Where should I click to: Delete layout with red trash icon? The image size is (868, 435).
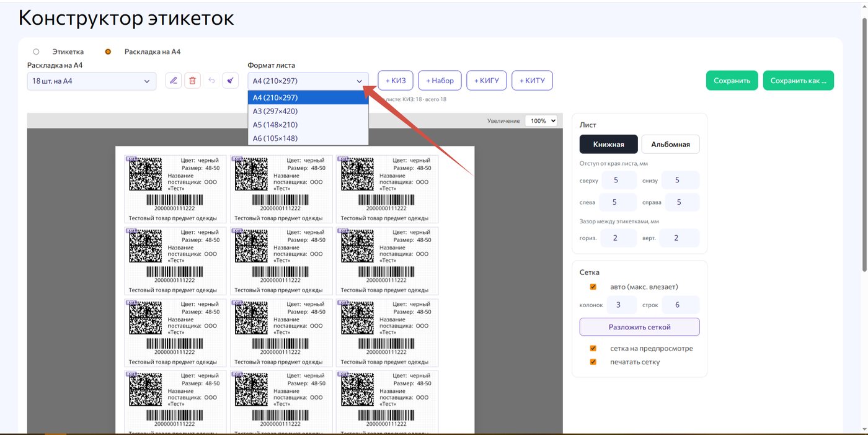pyautogui.click(x=192, y=81)
